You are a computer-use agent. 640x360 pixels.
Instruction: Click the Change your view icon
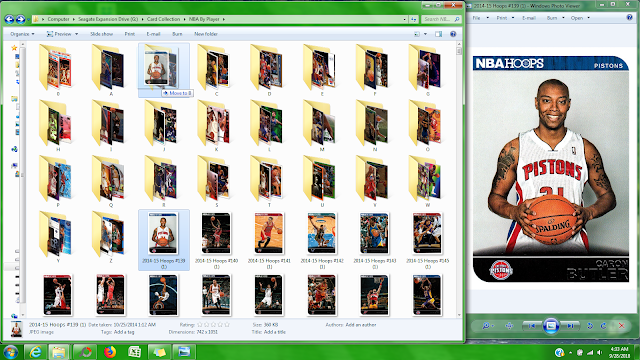(417, 34)
